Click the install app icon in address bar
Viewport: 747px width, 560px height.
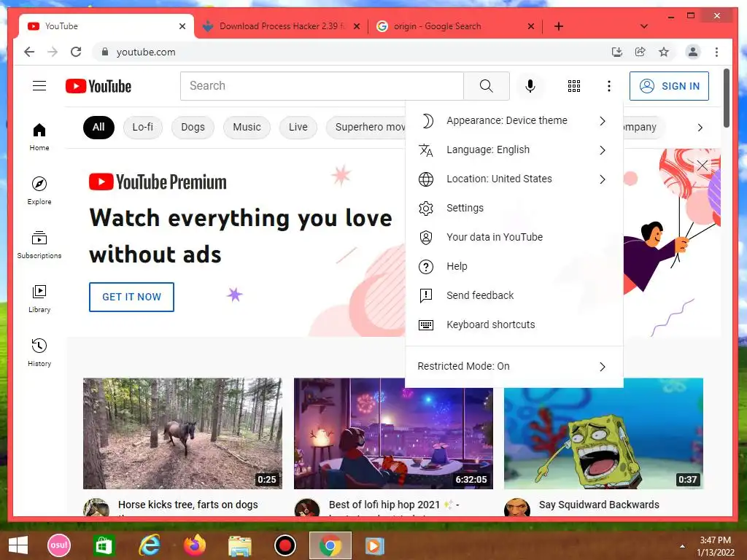617,52
